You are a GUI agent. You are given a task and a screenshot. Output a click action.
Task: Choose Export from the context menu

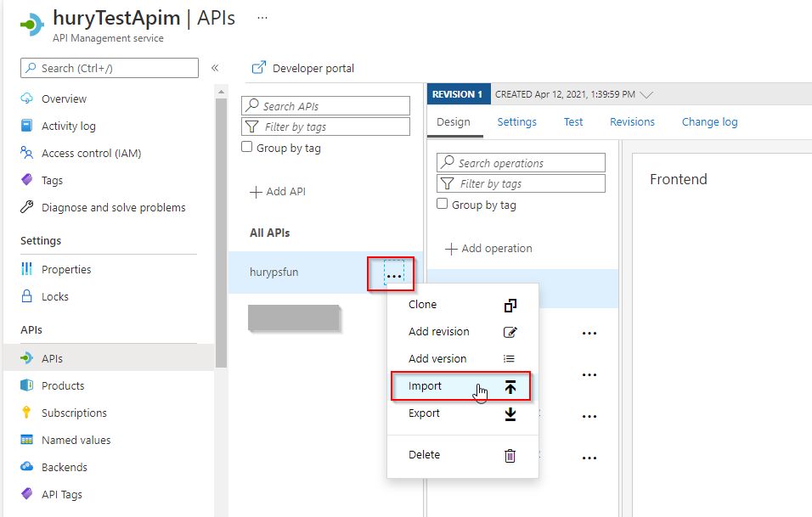pos(463,413)
